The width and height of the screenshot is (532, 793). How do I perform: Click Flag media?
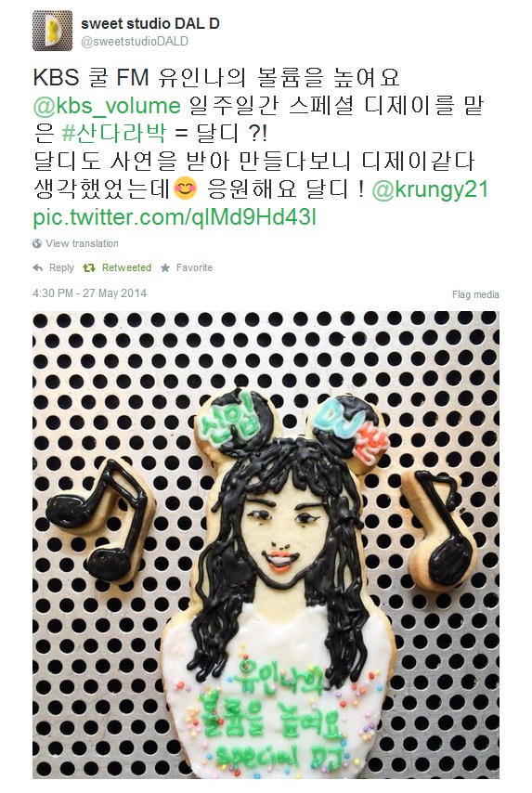coord(475,294)
